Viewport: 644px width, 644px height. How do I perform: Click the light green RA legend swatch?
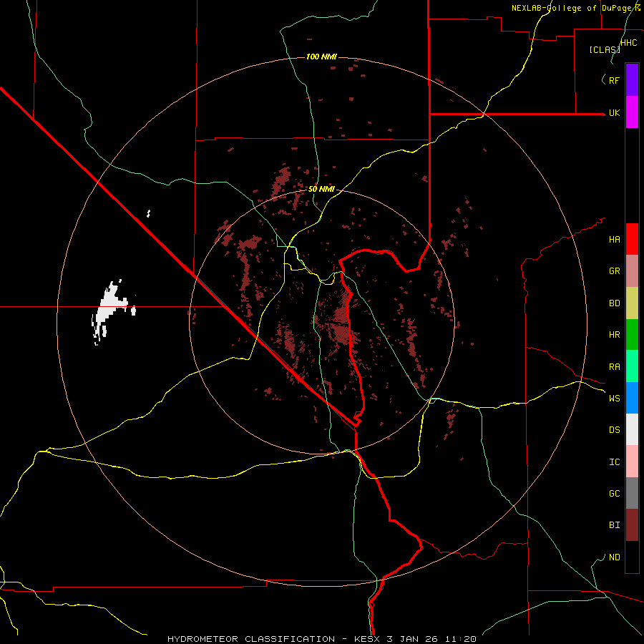(632, 366)
